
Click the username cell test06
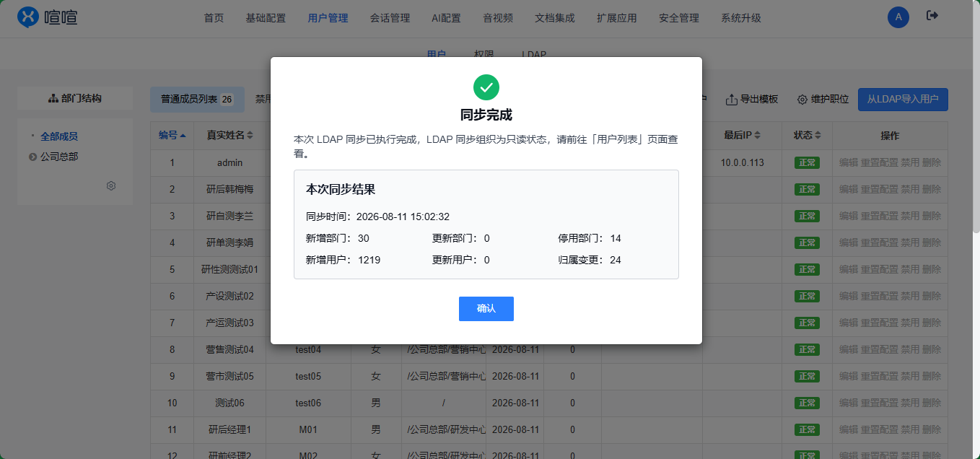(x=308, y=403)
